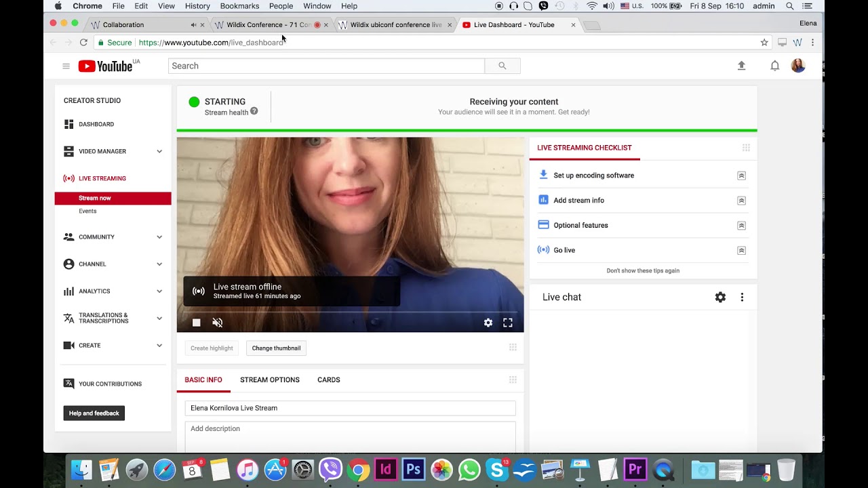This screenshot has width=868, height=488.
Task: Open Live chat settings gear
Action: point(720,297)
